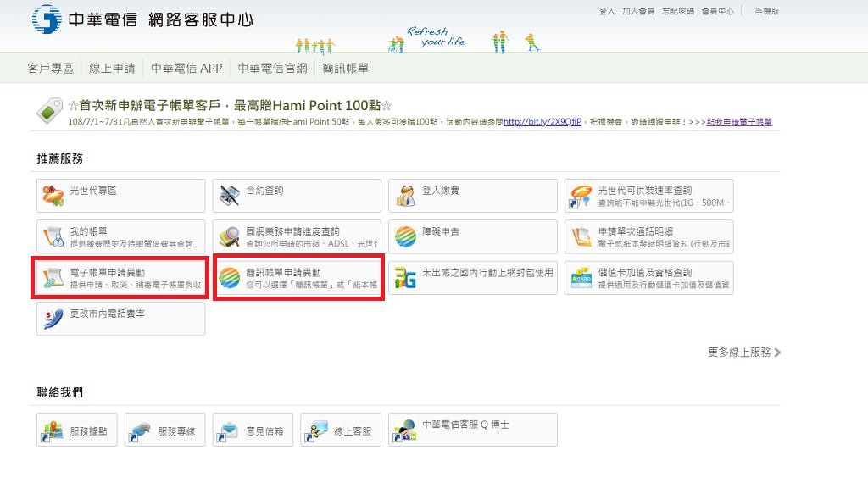This screenshot has height=494, width=868.
Task: Open the 簡訊帳單 menu item
Action: click(346, 68)
